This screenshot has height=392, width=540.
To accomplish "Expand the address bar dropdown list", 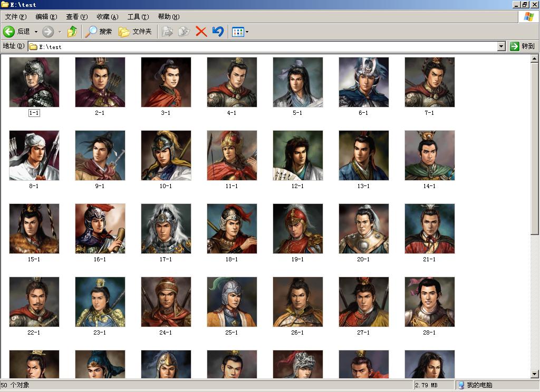I will click(x=502, y=46).
